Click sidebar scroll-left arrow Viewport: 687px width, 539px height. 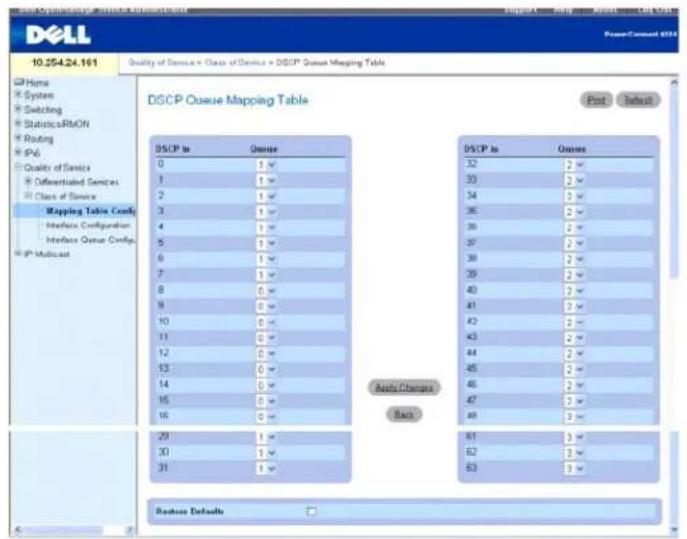pyautogui.click(x=18, y=530)
